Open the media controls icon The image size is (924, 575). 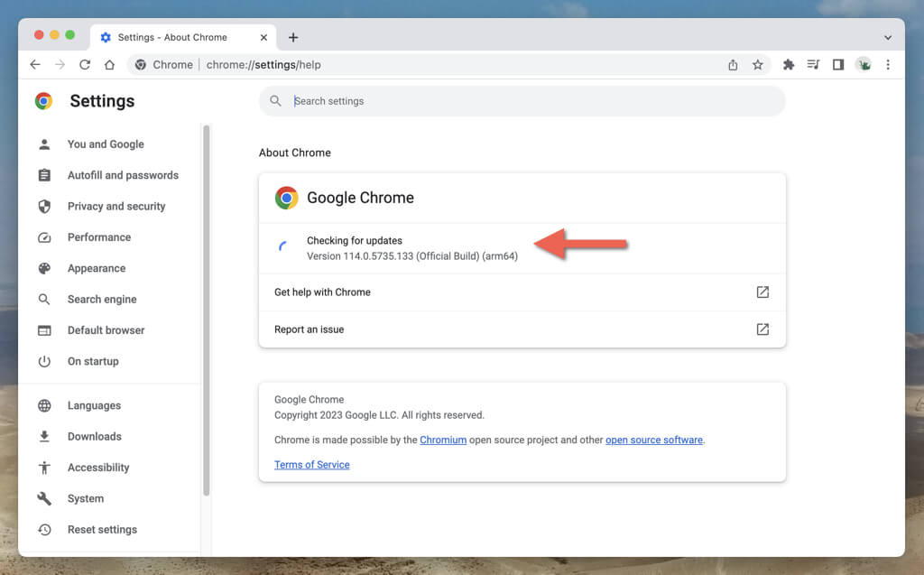(813, 65)
